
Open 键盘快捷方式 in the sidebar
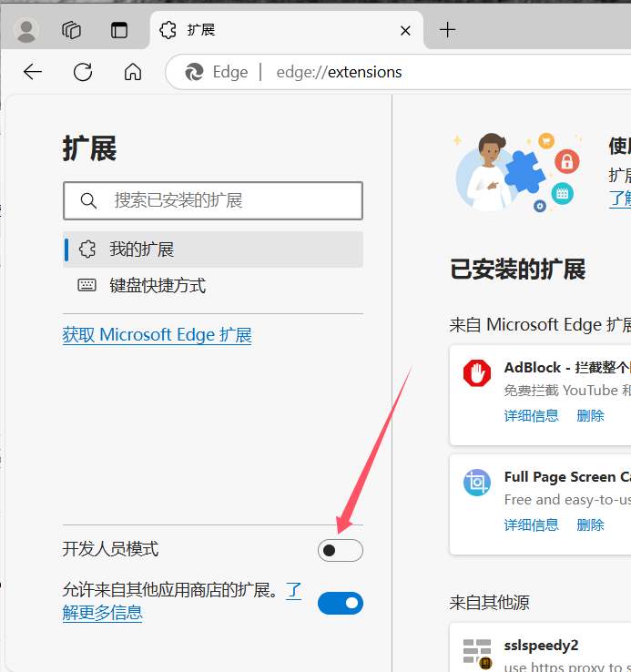(158, 286)
